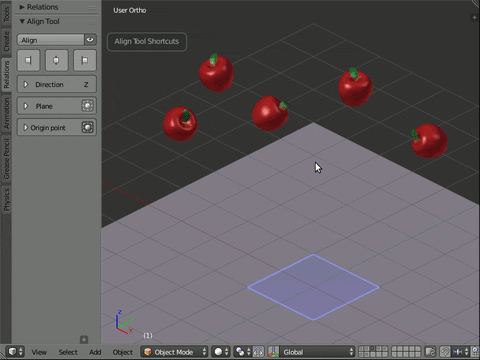Select the Relations sidebar tab
The height and width of the screenshot is (360, 480).
[6, 75]
